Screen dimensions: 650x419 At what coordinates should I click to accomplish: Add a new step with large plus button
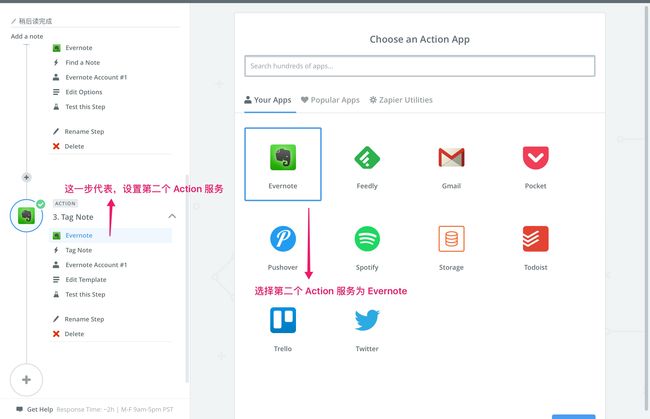26,380
